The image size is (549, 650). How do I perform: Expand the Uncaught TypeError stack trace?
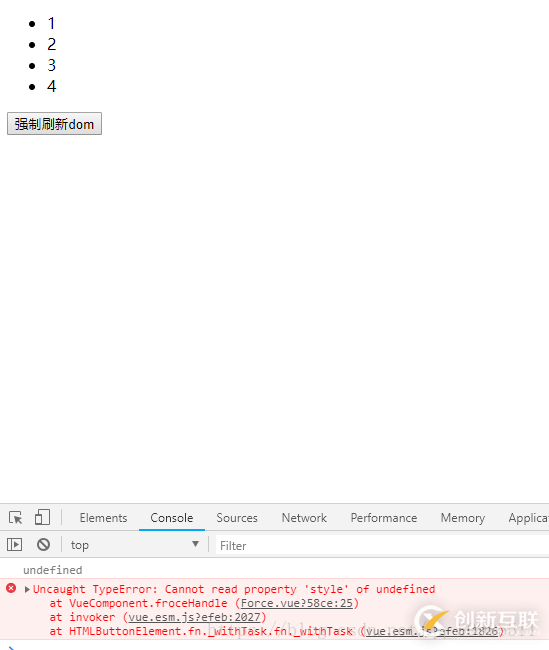coord(27,589)
